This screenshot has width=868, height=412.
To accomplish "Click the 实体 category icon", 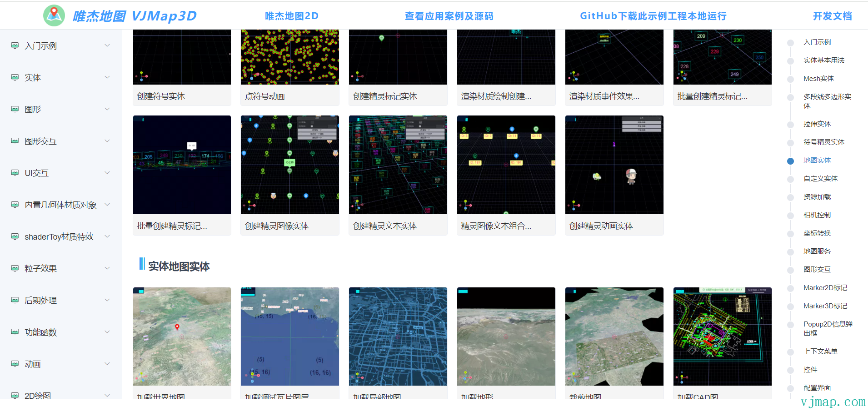I will point(15,77).
